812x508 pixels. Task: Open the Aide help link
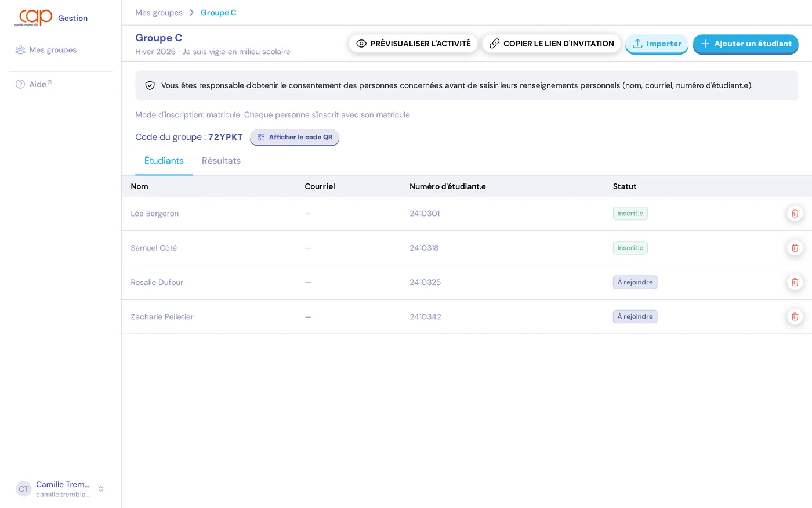[34, 84]
